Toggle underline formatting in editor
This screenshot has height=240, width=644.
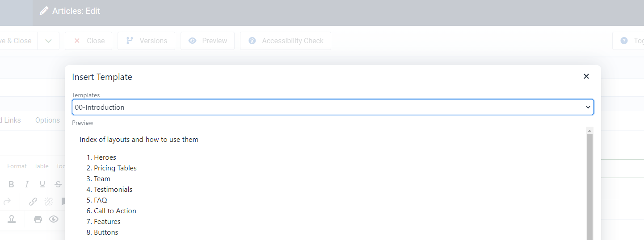(x=42, y=184)
